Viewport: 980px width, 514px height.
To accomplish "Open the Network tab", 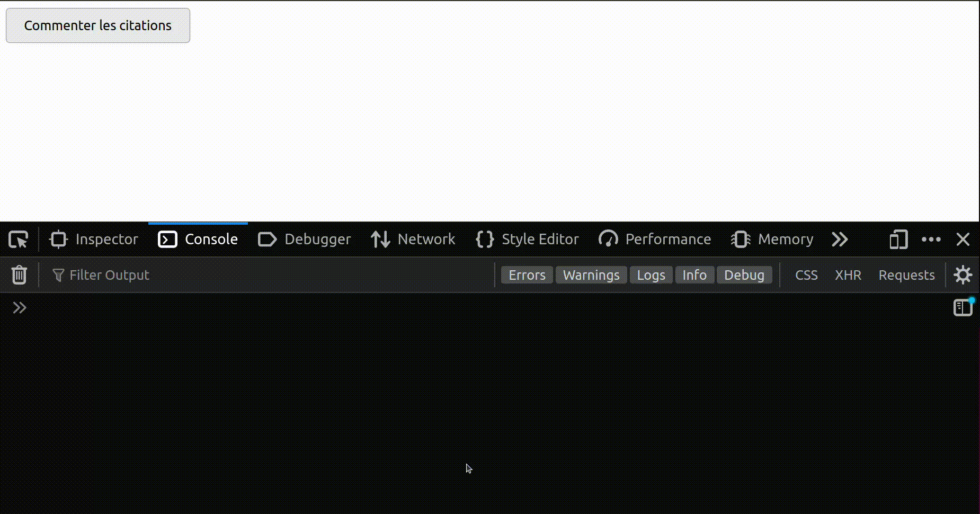I will tap(413, 240).
